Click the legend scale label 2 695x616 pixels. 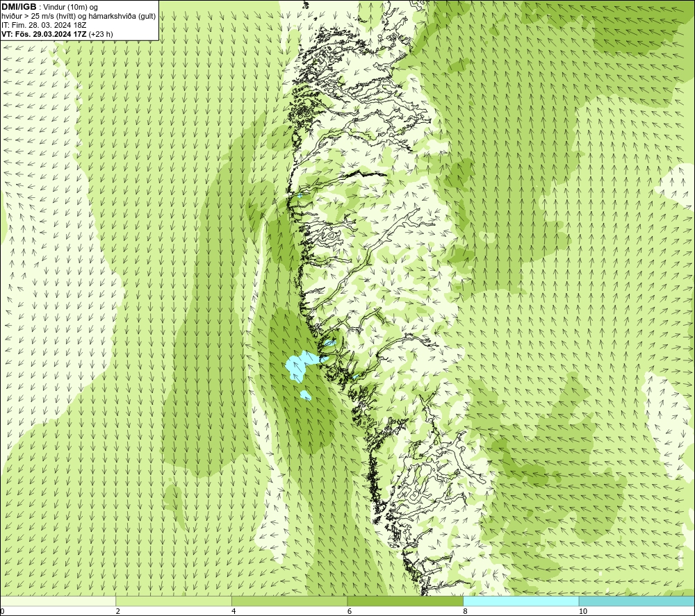[118, 612]
